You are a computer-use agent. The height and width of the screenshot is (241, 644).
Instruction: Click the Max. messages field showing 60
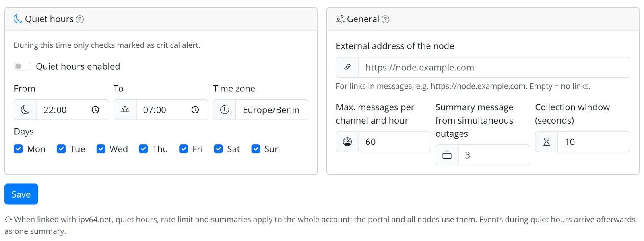point(394,142)
